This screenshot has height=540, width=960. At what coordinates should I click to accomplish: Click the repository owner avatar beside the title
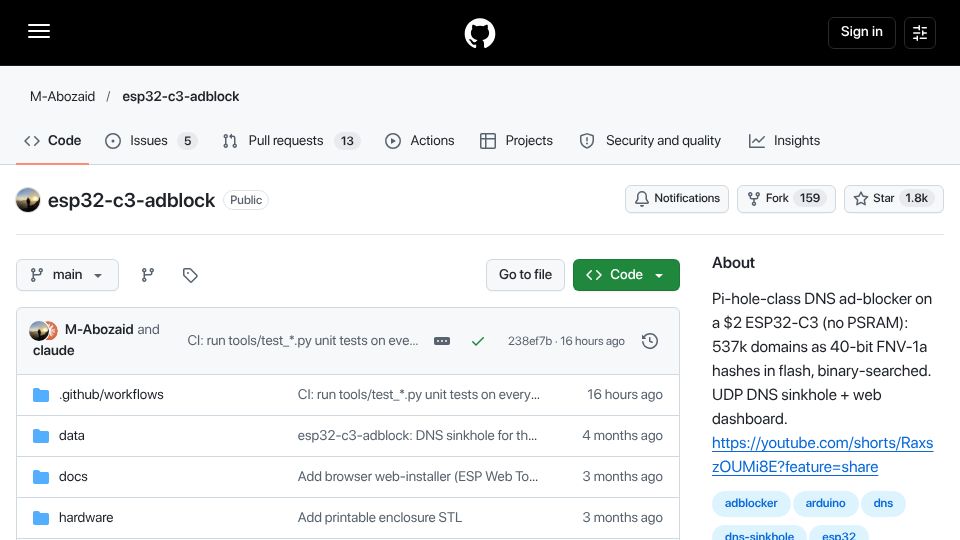tap(28, 200)
